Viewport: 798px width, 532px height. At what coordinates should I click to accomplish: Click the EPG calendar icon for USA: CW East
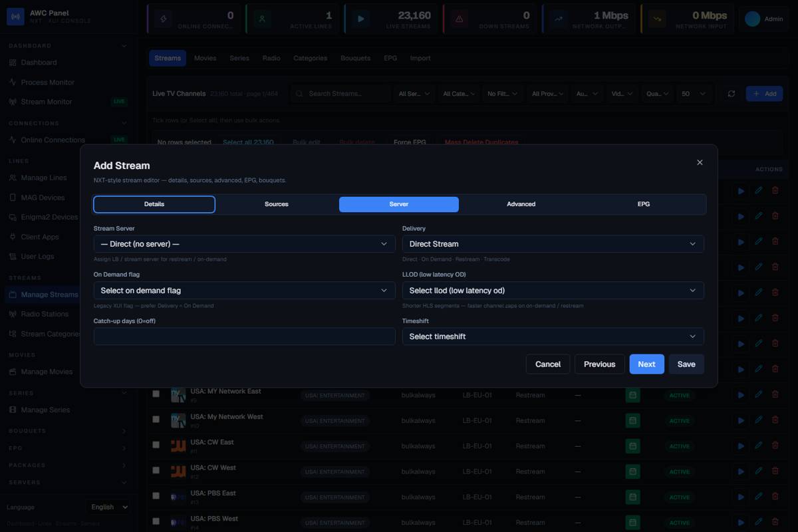click(x=633, y=446)
